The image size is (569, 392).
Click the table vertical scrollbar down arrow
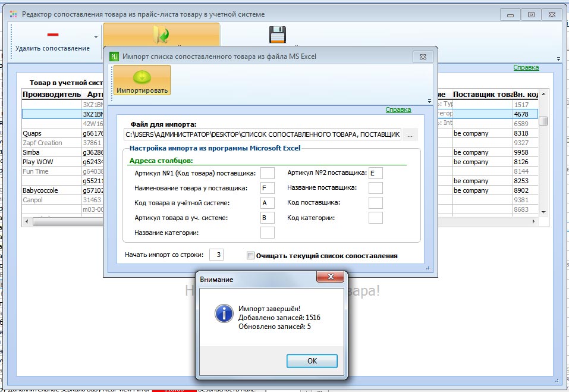point(543,212)
